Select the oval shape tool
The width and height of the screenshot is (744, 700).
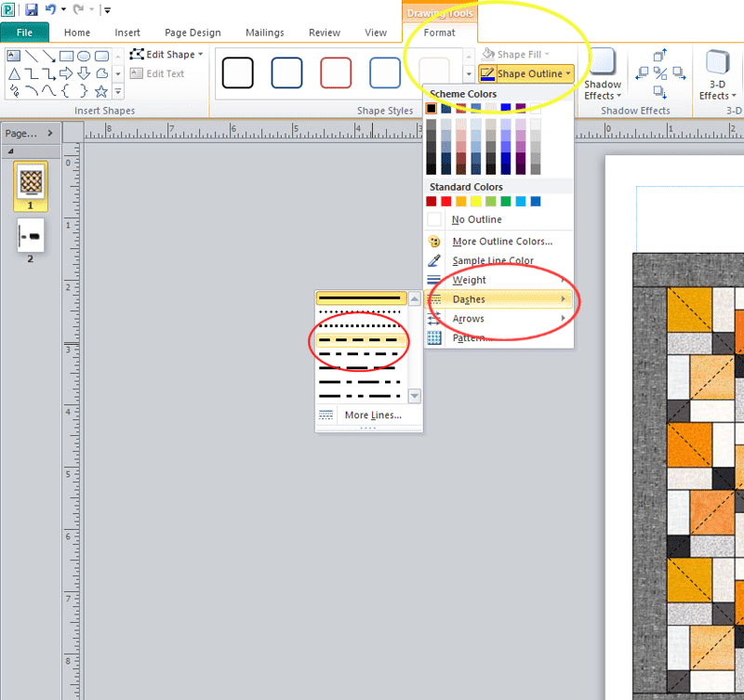[84, 57]
